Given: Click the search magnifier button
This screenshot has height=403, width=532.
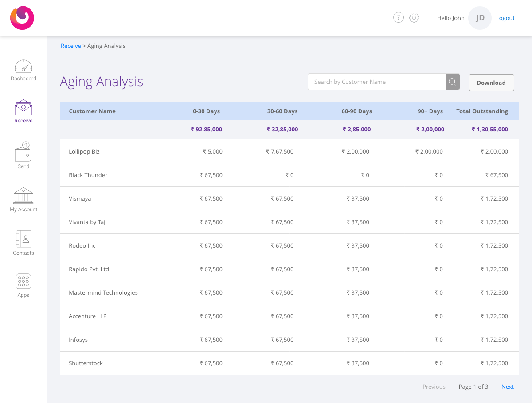Looking at the screenshot, I should [x=453, y=82].
